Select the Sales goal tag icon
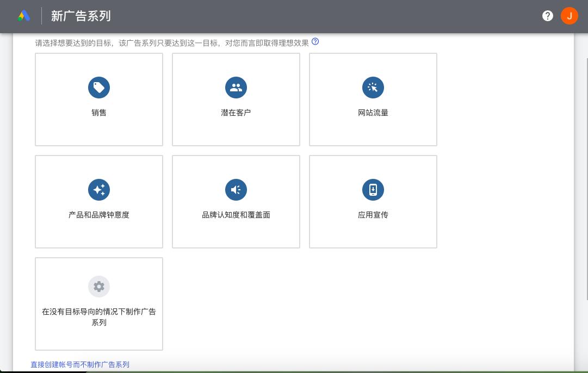 coord(98,88)
